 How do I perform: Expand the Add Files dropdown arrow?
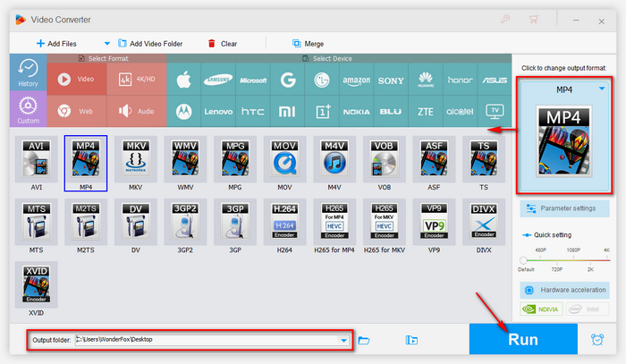tap(106, 44)
